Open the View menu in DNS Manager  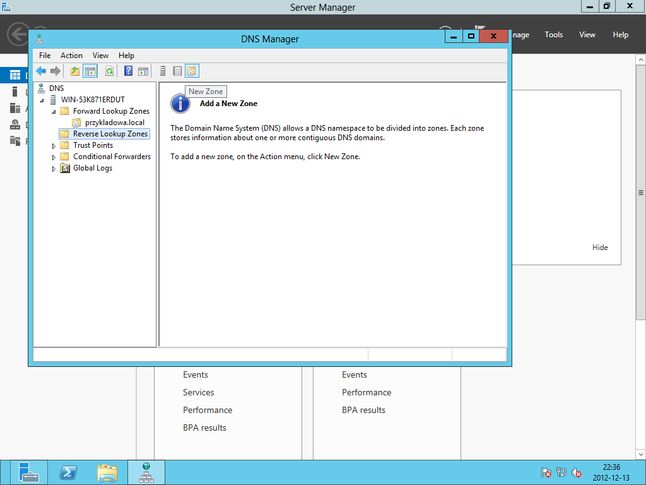click(100, 55)
